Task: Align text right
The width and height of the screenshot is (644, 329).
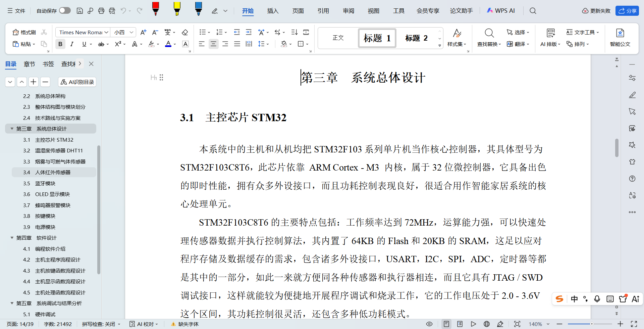Action: pyautogui.click(x=225, y=44)
